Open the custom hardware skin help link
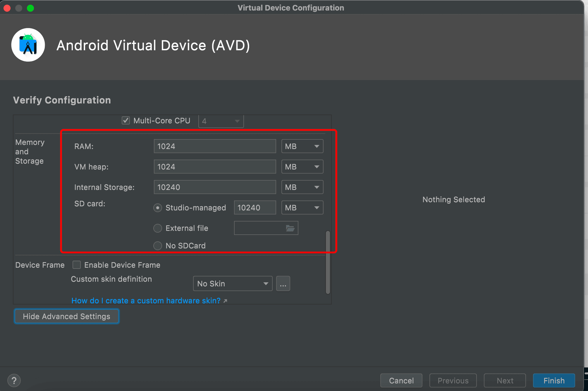This screenshot has height=391, width=588. point(146,300)
